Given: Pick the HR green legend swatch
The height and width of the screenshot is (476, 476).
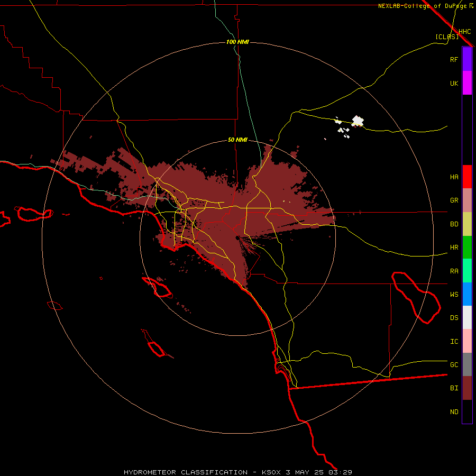Looking at the screenshot, I should click(467, 248).
